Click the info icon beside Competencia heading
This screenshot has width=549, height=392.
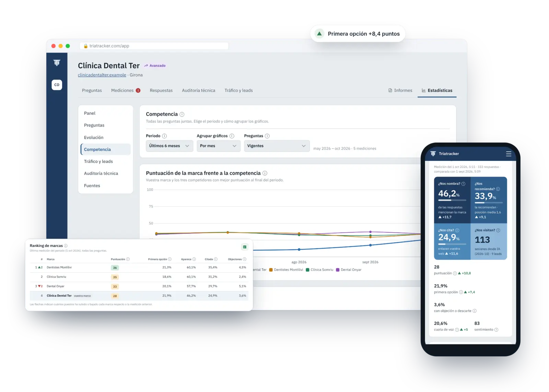coord(182,114)
